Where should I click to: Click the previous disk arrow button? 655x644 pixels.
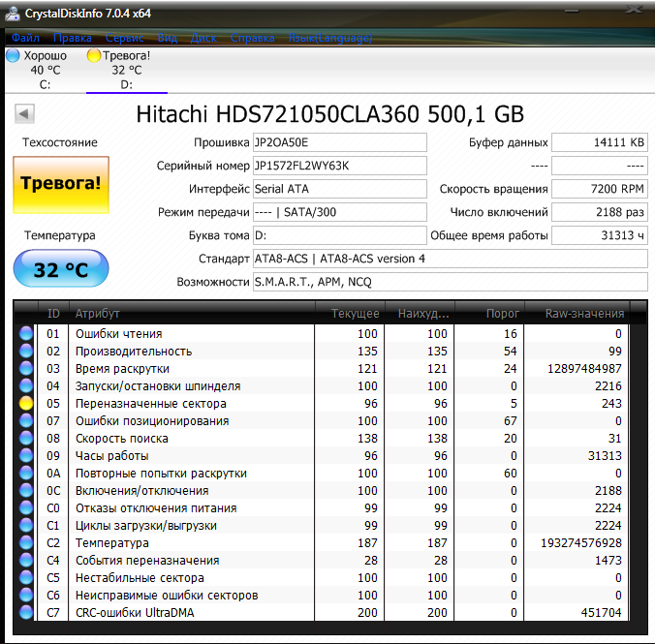pyautogui.click(x=24, y=113)
